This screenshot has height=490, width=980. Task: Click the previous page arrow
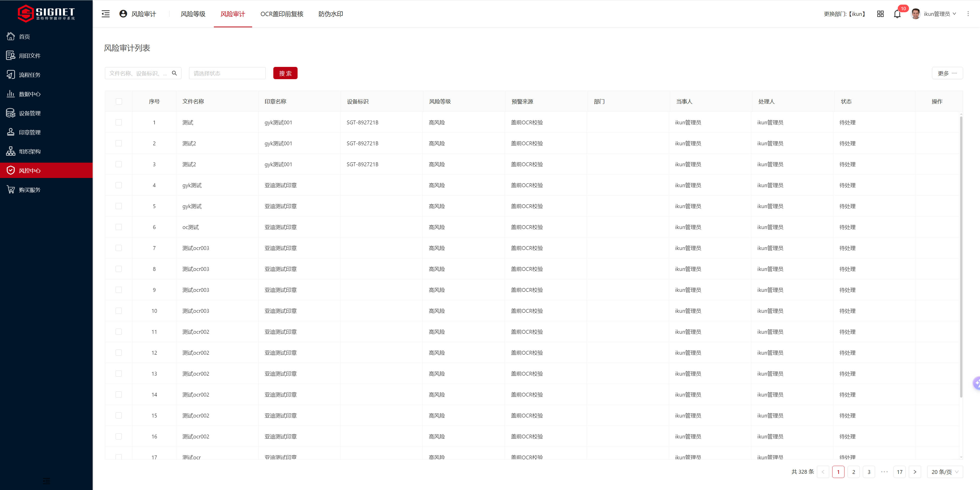(x=823, y=472)
